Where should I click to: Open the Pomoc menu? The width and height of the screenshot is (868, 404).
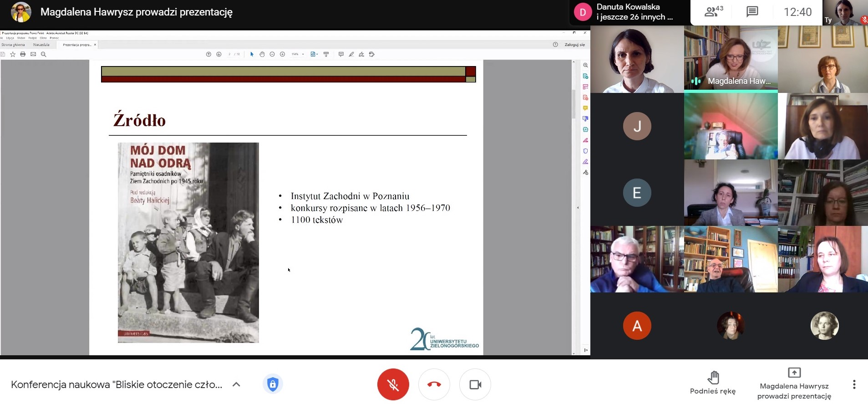(x=54, y=38)
